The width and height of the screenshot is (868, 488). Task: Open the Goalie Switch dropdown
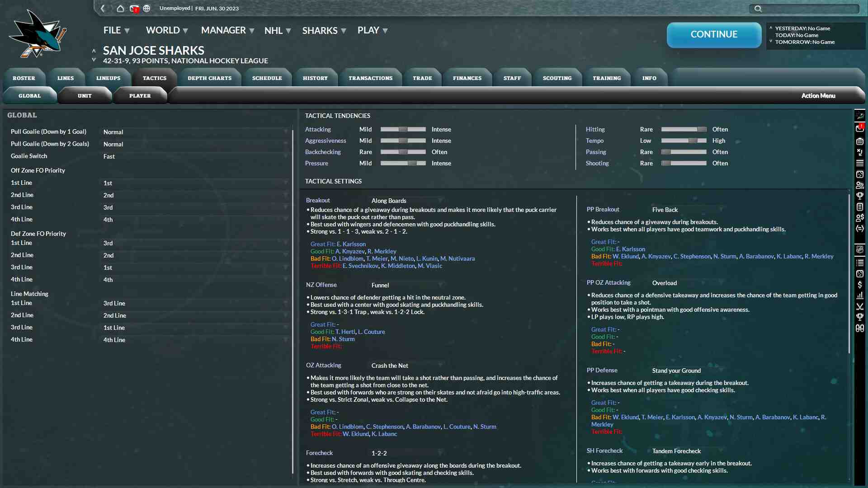[194, 156]
